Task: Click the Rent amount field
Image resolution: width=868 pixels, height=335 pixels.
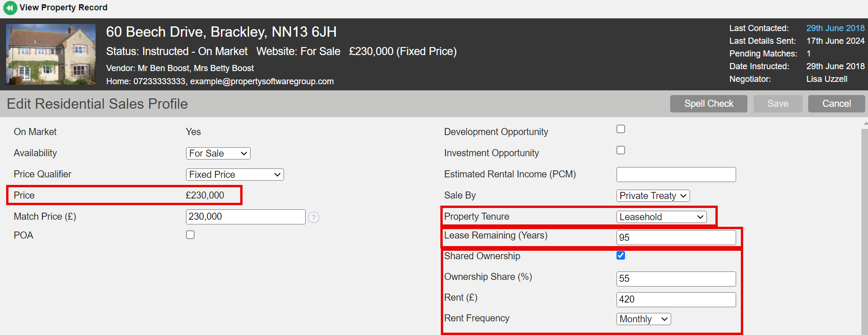Action: point(676,300)
